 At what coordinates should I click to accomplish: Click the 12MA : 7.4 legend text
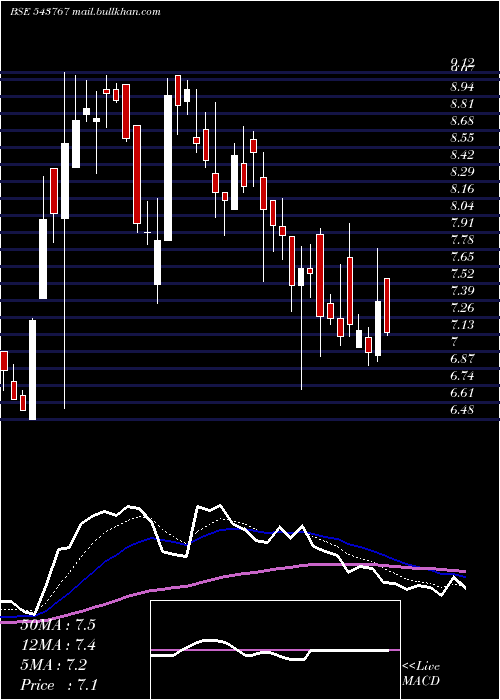tap(58, 645)
